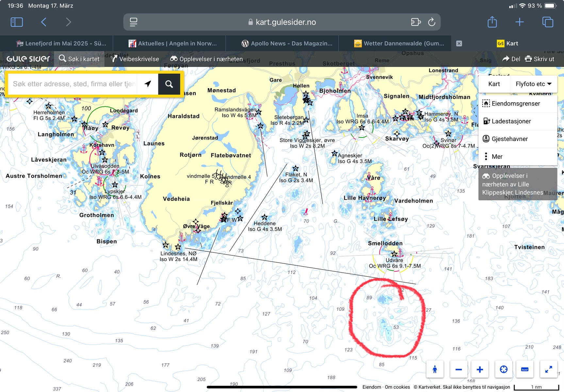The height and width of the screenshot is (392, 564).
Task: Activate the measure distance ruler tool
Action: pyautogui.click(x=525, y=369)
